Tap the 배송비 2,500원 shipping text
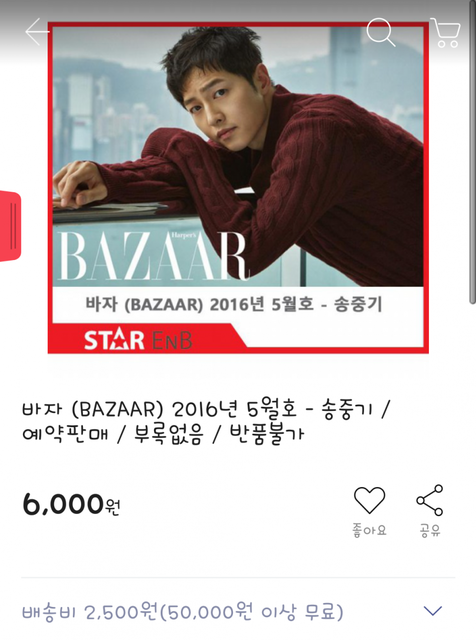This screenshot has width=476, height=640. 89,612
